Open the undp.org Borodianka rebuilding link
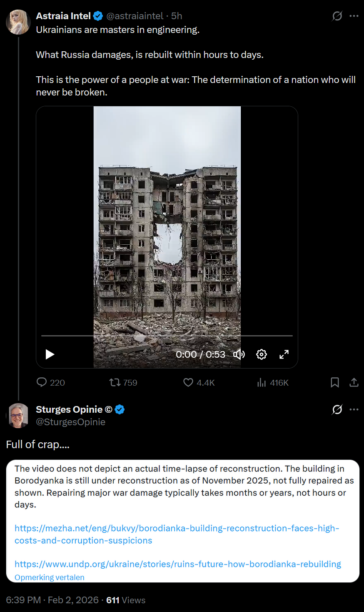Screen dimensions: 364x612 tap(178, 564)
